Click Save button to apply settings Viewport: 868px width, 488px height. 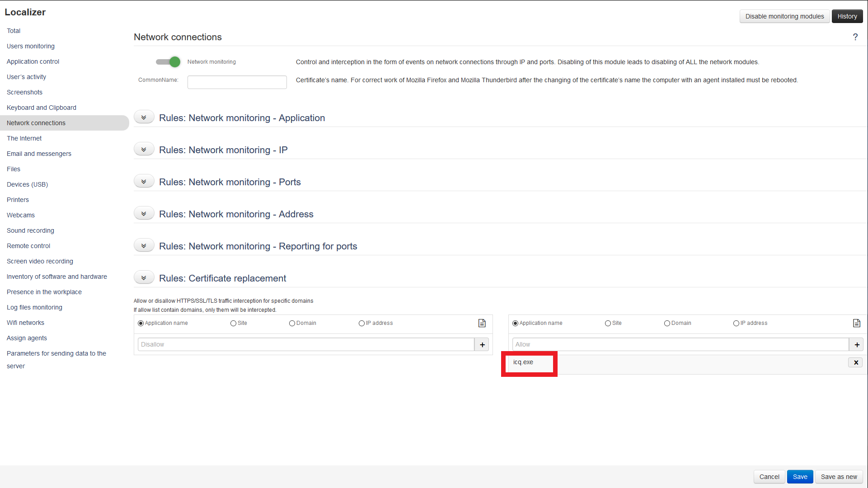click(x=800, y=477)
